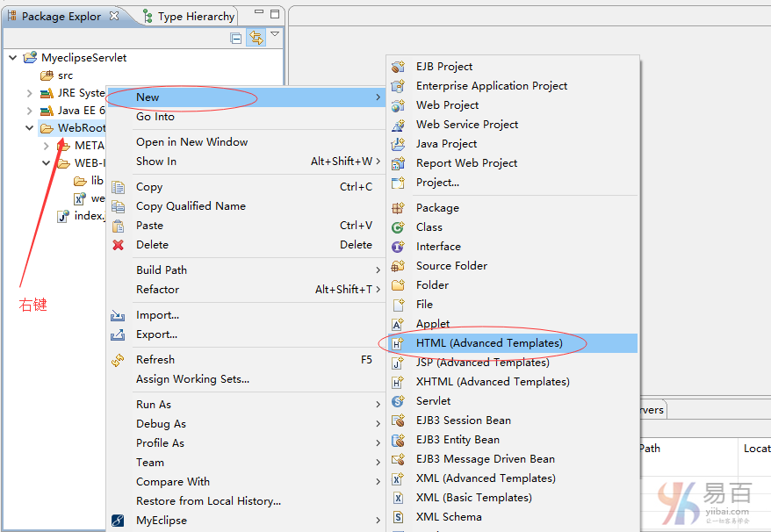Screen dimensions: 771x532
Task: Close the Package Explorer tab
Action: 114,16
